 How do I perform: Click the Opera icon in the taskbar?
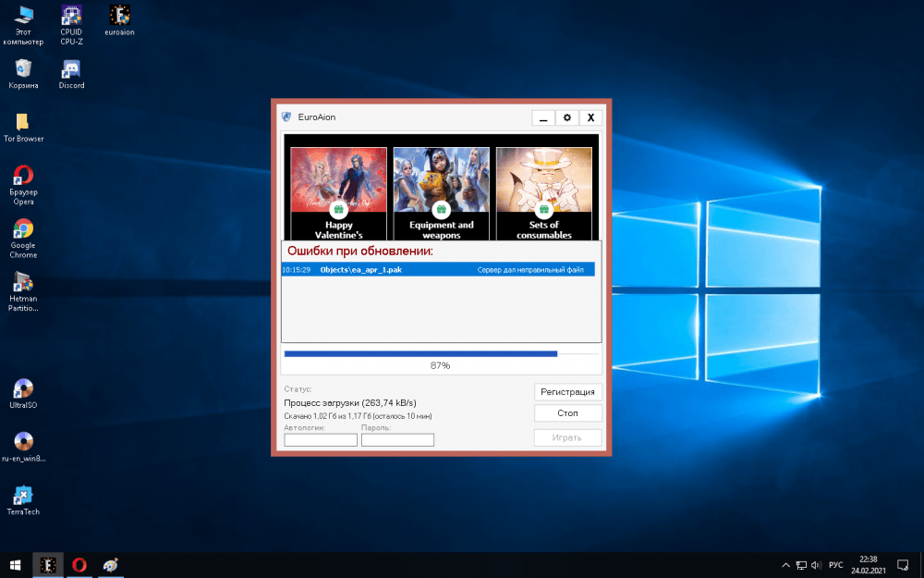(x=79, y=564)
